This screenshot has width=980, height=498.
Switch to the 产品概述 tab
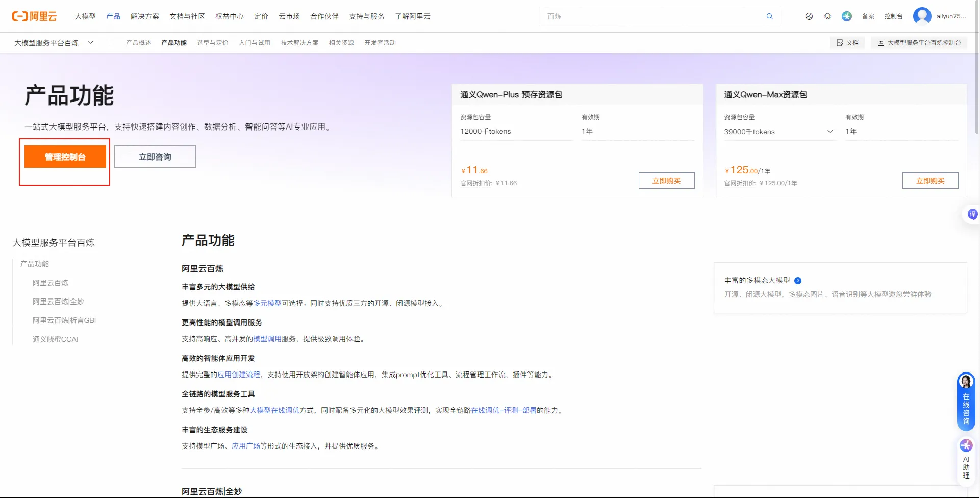pos(139,43)
